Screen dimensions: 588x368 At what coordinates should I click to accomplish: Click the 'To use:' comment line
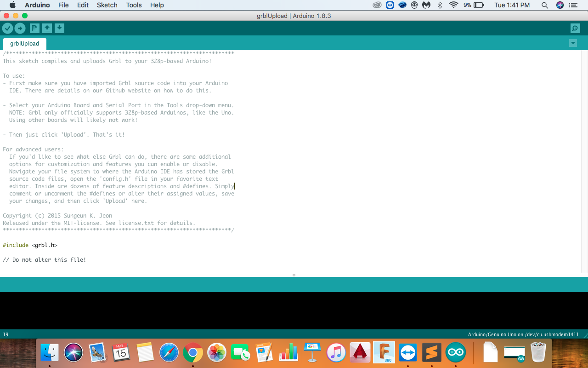tap(14, 76)
